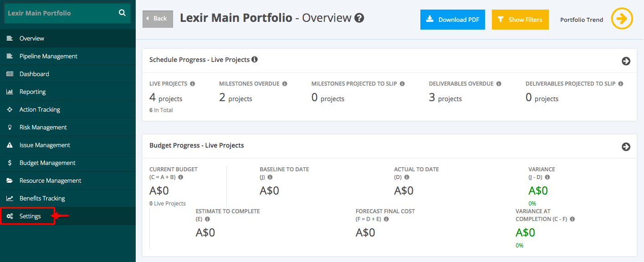Click info icon beside Forecast Final Cost
The width and height of the screenshot is (644, 262).
point(386,219)
